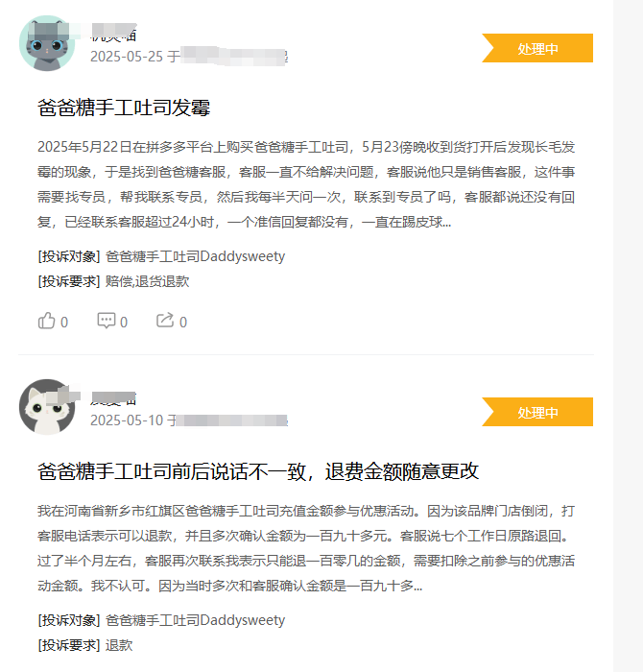Image resolution: width=643 pixels, height=672 pixels.
Task: Click the 2025-05-10 date of second post
Action: coord(127,420)
